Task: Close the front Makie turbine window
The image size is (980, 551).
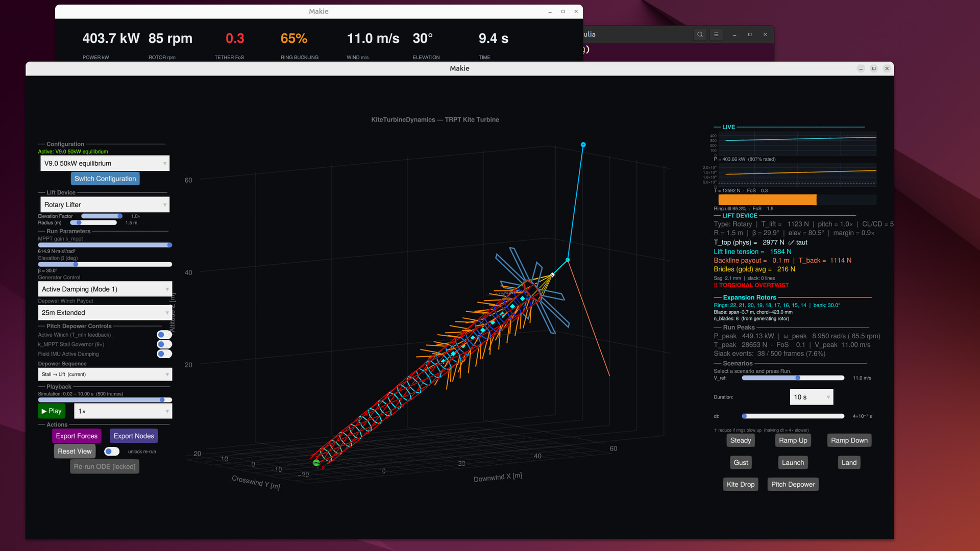Action: pos(887,68)
